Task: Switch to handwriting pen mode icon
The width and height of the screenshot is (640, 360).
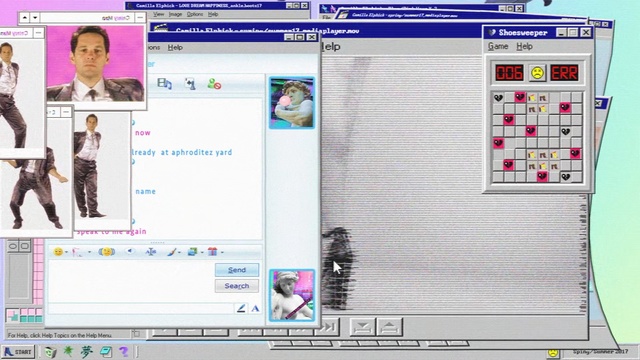Action: [241, 308]
